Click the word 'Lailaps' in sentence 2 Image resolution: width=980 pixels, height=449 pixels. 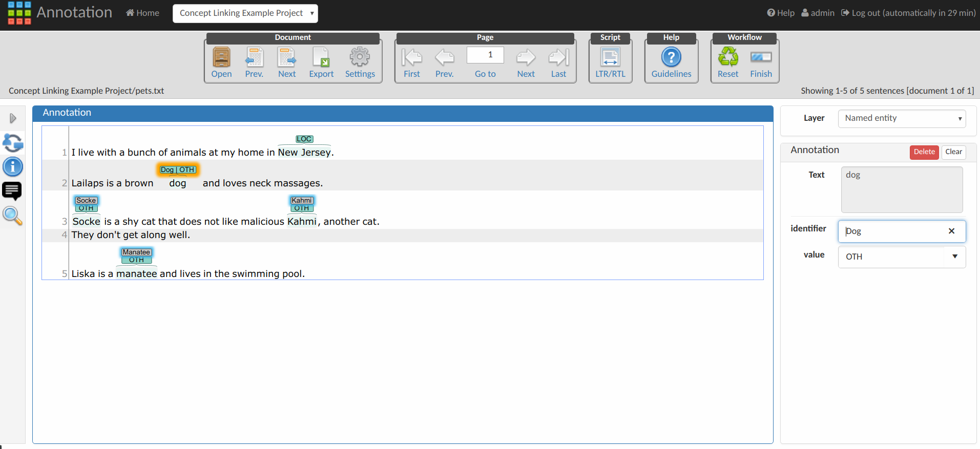click(x=88, y=183)
